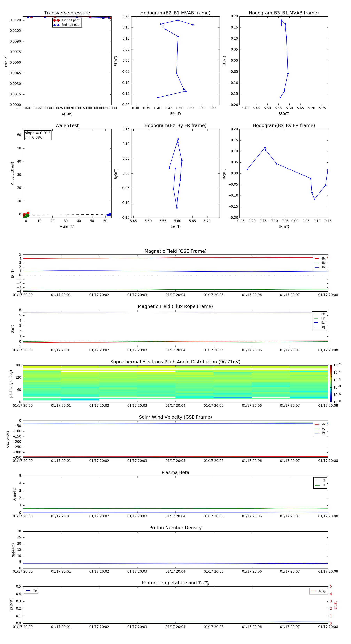Select the "V_A(km/s)" axis label
351x644 pixels.
(67, 227)
